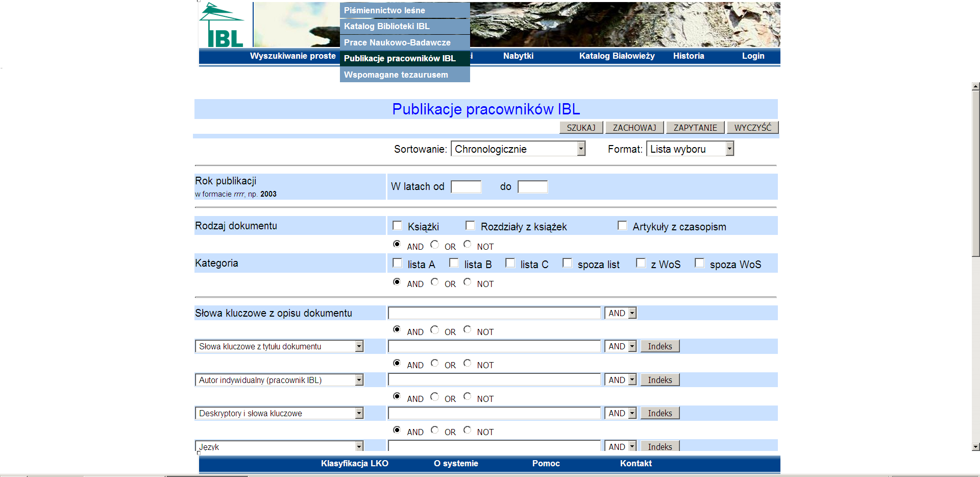Click Indeks button for Autor indywidualny row
Viewport: 980px width, 477px height.
pyautogui.click(x=660, y=380)
